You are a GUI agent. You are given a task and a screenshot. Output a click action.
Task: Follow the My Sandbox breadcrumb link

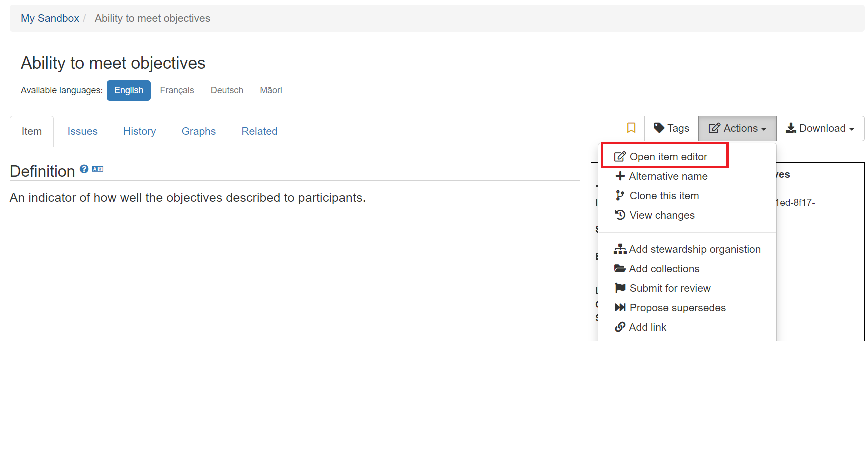pos(50,18)
